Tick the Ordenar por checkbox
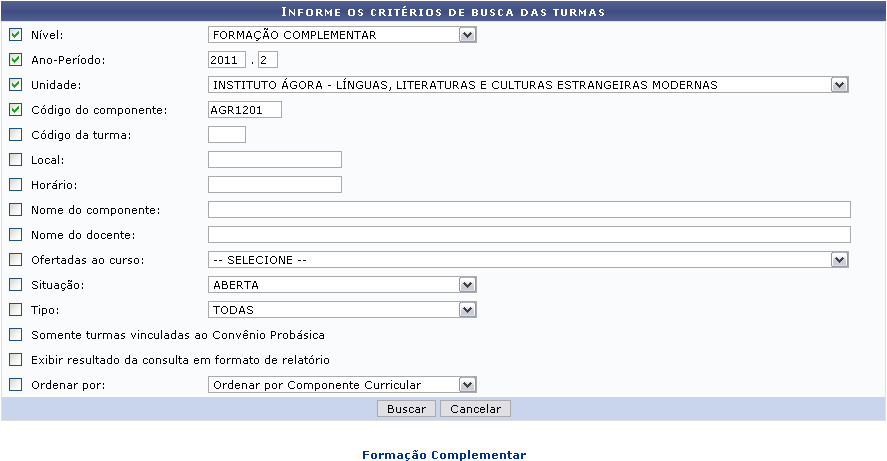 15,384
